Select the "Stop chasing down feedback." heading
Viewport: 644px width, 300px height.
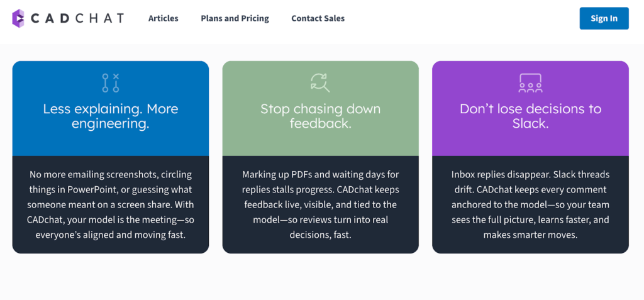click(x=320, y=116)
